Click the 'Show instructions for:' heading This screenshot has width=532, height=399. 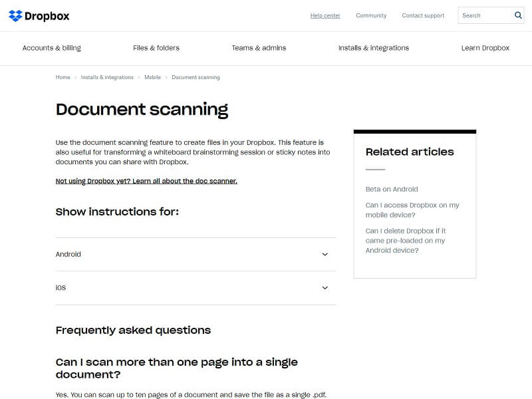click(117, 211)
